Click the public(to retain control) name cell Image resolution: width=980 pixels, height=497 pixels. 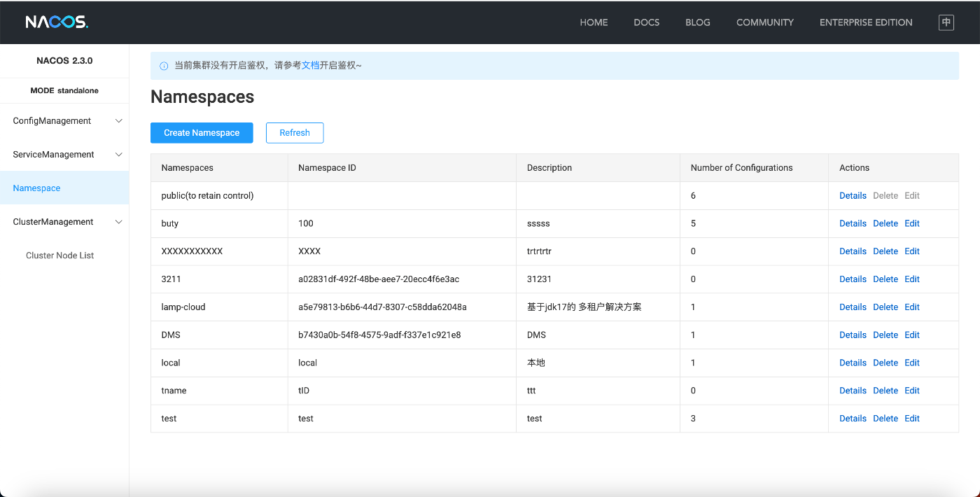pos(219,196)
